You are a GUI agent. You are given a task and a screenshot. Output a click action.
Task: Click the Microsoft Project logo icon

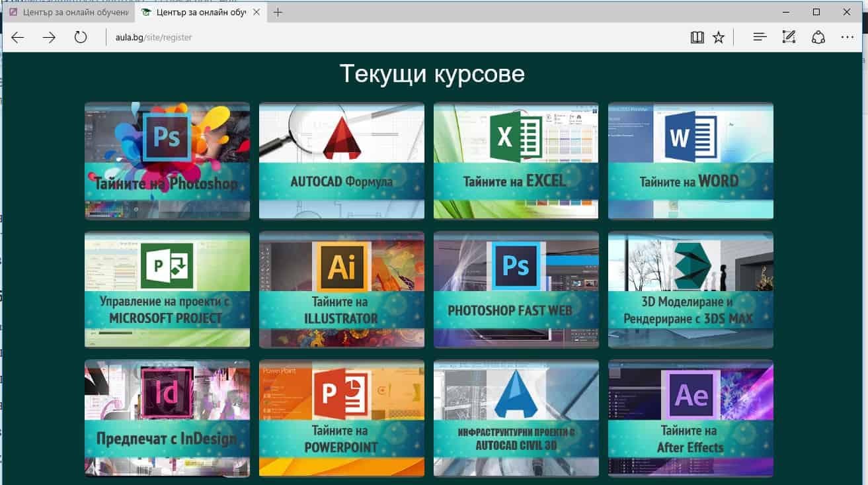pyautogui.click(x=167, y=266)
